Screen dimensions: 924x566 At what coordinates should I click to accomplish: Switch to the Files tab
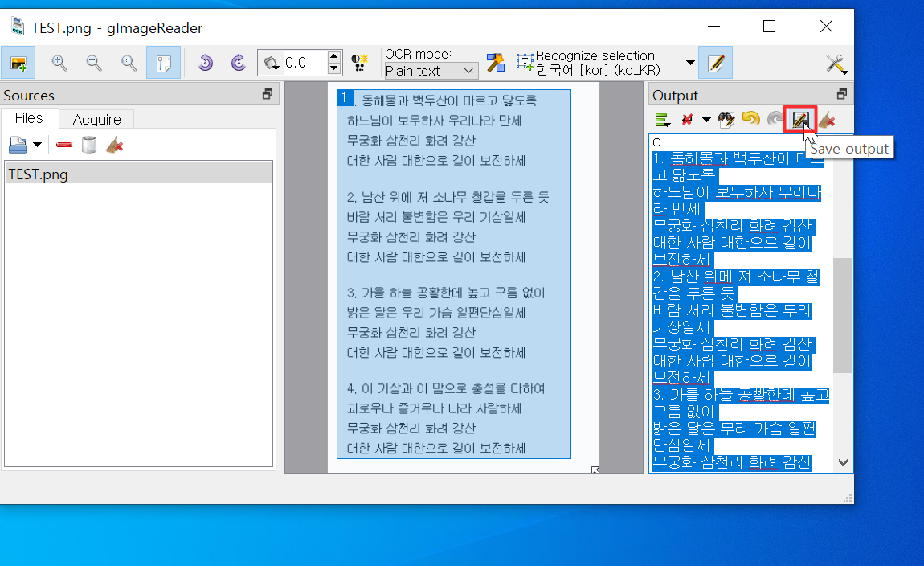29,118
